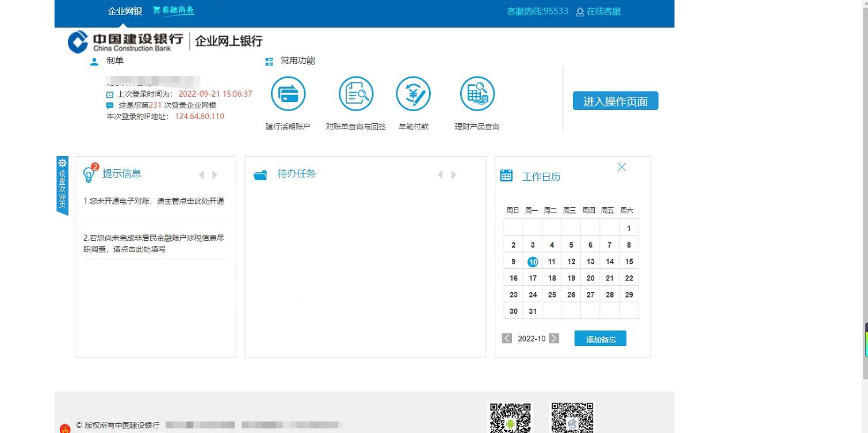The image size is (868, 433).
Task: Click the 进入操作页面 button
Action: coord(615,100)
